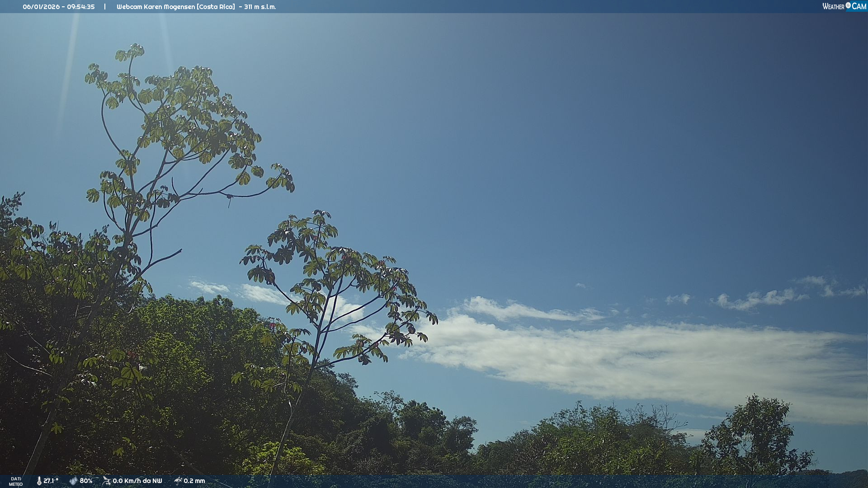Click the date 06/01/2026 in header
The width and height of the screenshot is (868, 488).
pyautogui.click(x=41, y=7)
